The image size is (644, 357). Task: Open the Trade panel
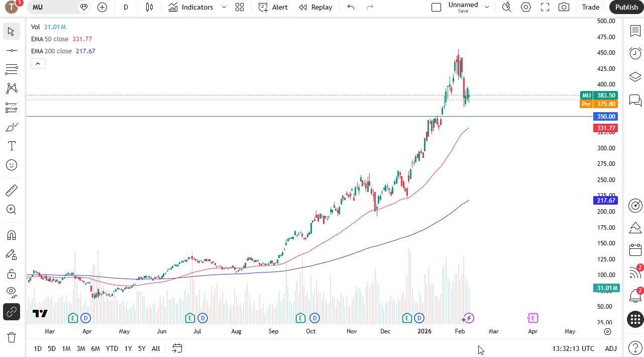pyautogui.click(x=591, y=7)
